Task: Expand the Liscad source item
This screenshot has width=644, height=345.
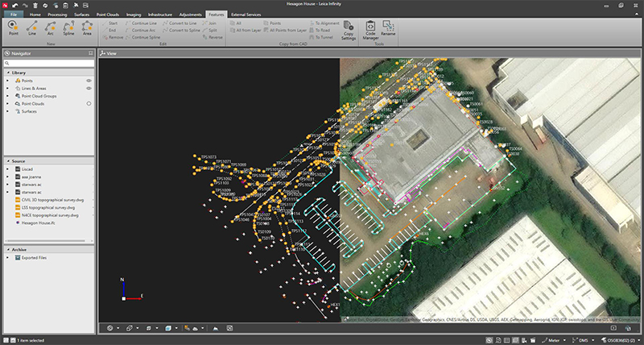Action: tap(8, 170)
